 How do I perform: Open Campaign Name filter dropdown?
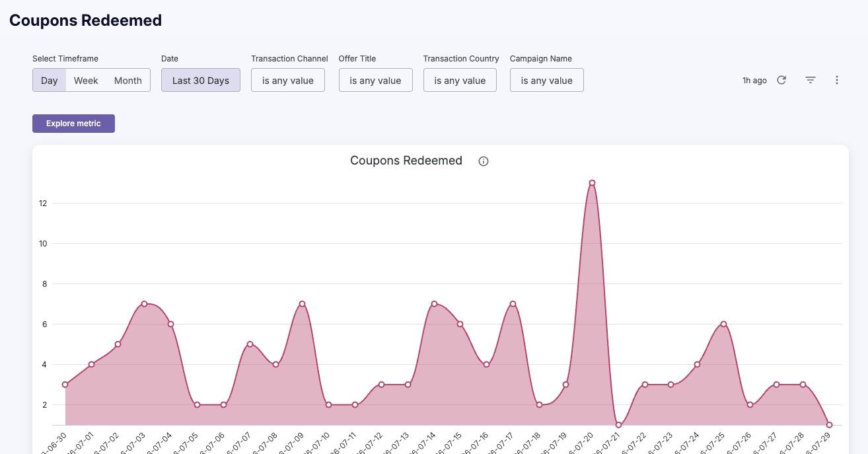point(547,81)
